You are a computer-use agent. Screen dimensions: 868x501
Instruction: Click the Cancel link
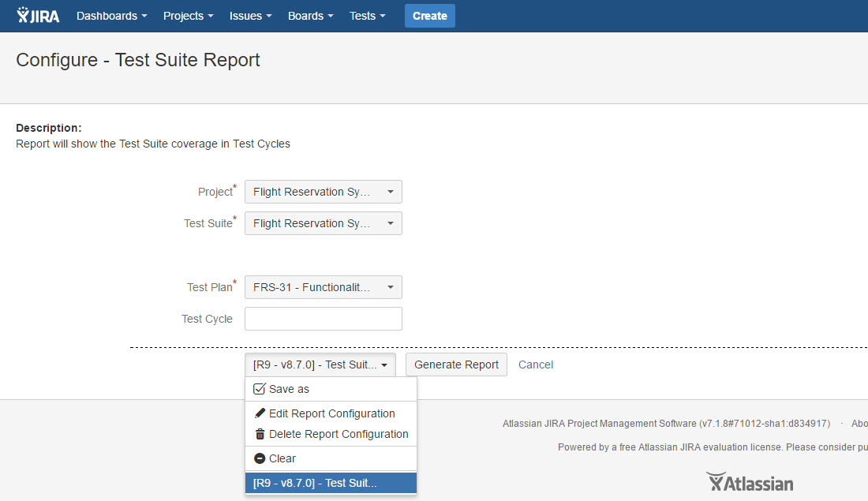[x=535, y=365]
